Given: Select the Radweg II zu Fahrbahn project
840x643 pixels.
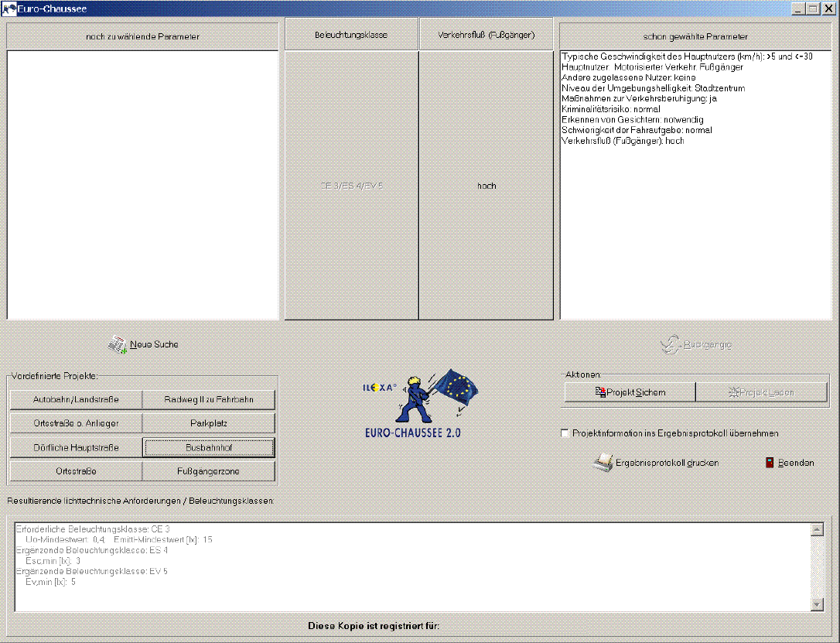Looking at the screenshot, I should [209, 400].
